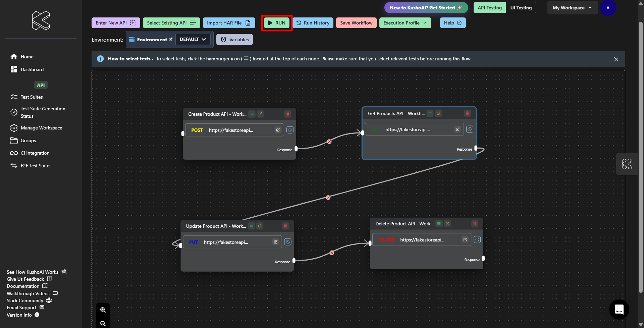Screen dimensions: 644x328
Task: Open the Variables panel
Action: tap(234, 40)
